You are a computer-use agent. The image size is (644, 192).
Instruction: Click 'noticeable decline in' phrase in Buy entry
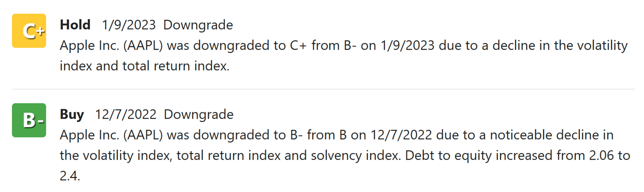[x=552, y=135]
